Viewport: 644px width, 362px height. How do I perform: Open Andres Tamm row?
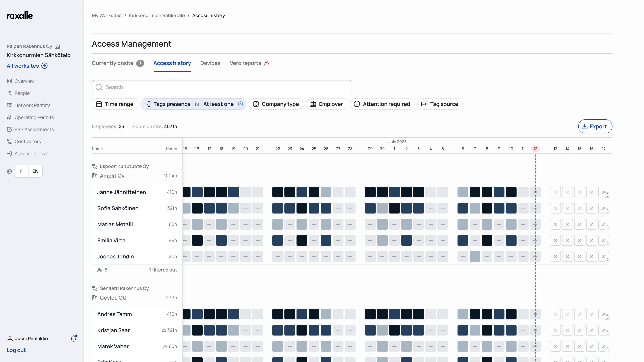click(x=137, y=314)
